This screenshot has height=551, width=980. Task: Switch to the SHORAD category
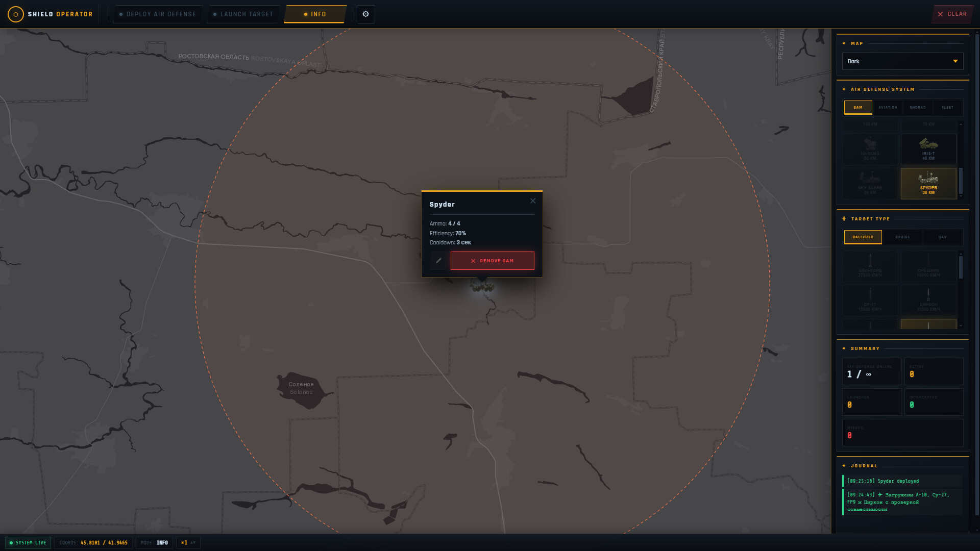pyautogui.click(x=918, y=108)
